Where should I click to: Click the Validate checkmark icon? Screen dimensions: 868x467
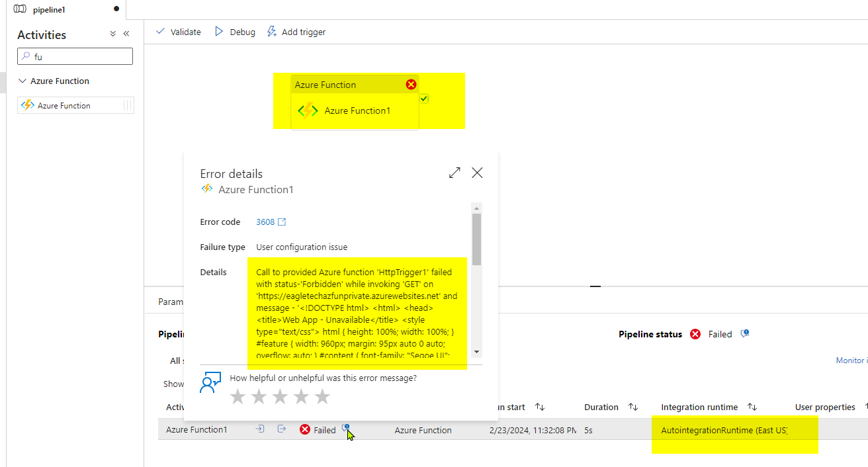tap(160, 31)
